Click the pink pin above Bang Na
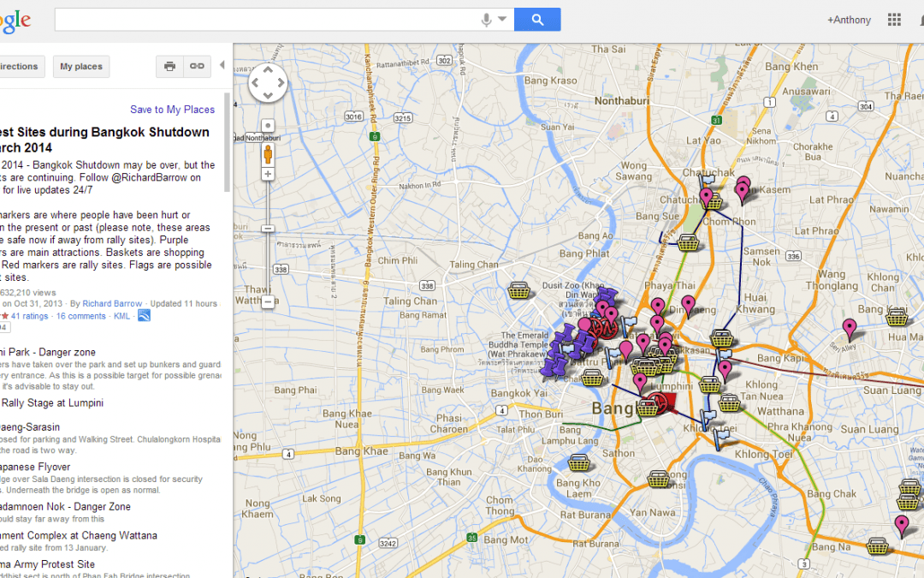 (902, 525)
